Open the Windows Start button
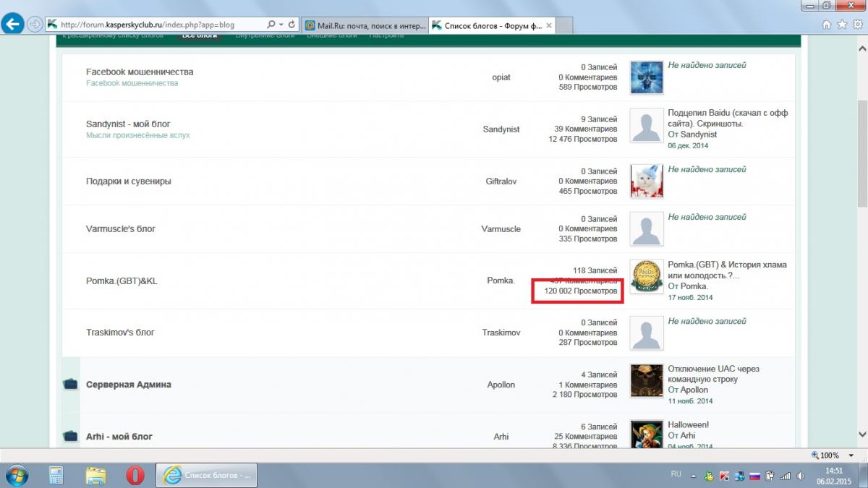 [16, 476]
